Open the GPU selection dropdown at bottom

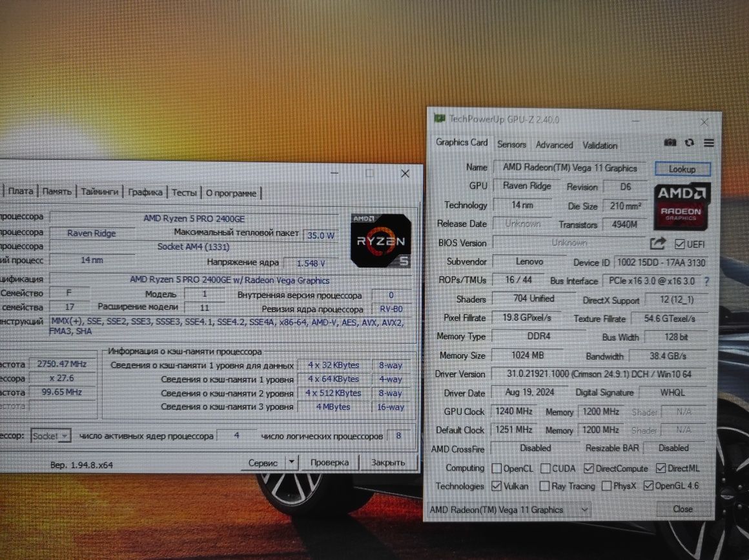pyautogui.click(x=509, y=510)
